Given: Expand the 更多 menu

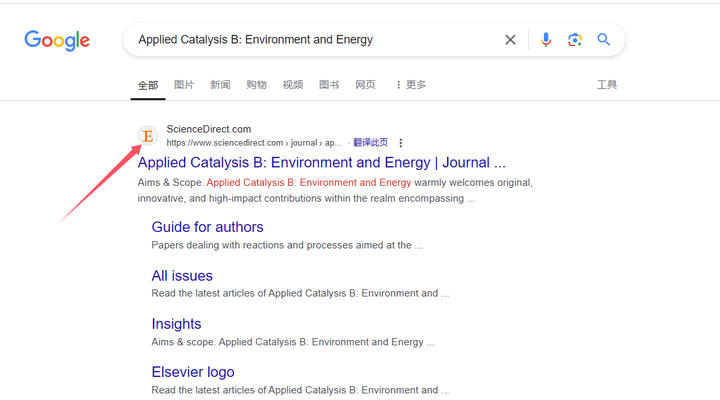Looking at the screenshot, I should pyautogui.click(x=411, y=85).
